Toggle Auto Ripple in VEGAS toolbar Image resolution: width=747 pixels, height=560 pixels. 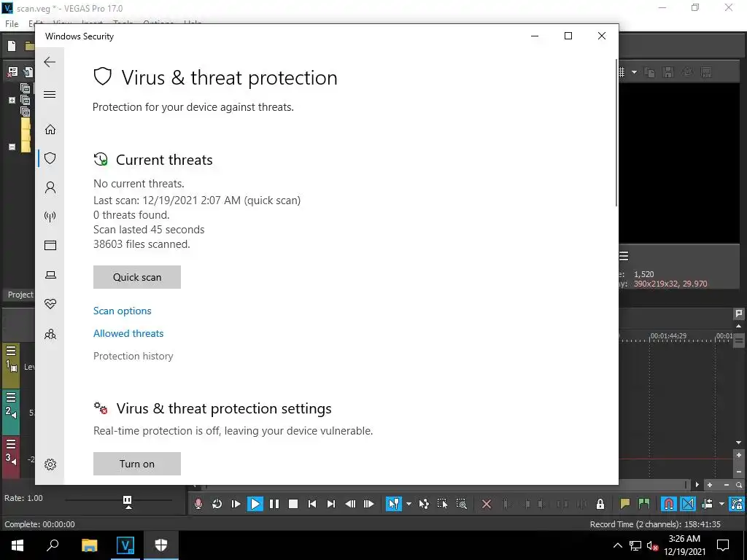pos(707,504)
